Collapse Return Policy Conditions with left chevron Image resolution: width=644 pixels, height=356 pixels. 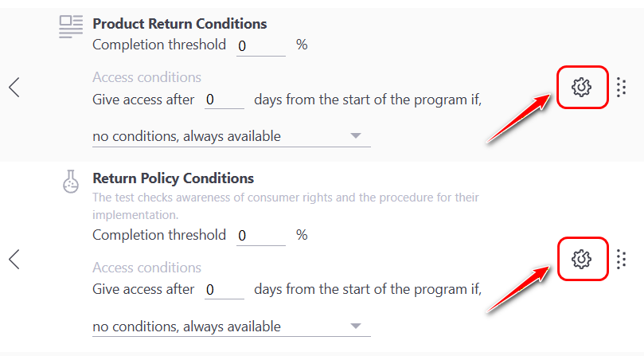14,259
